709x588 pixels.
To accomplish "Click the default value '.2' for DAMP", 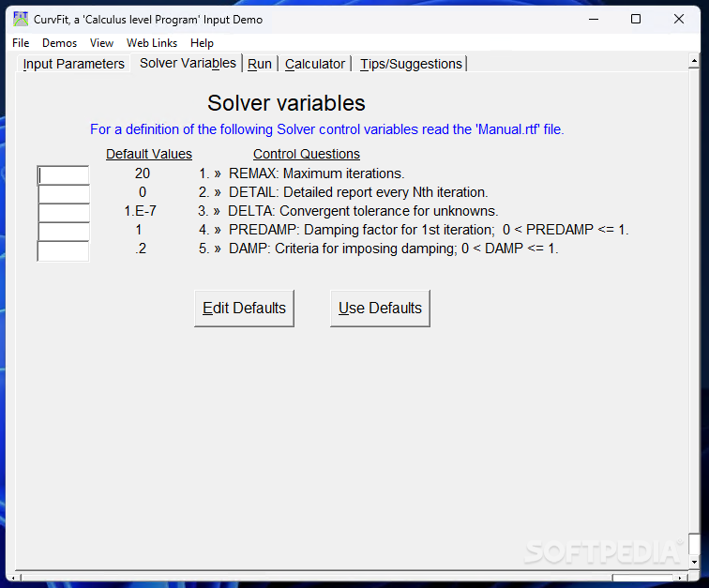I will coord(141,249).
